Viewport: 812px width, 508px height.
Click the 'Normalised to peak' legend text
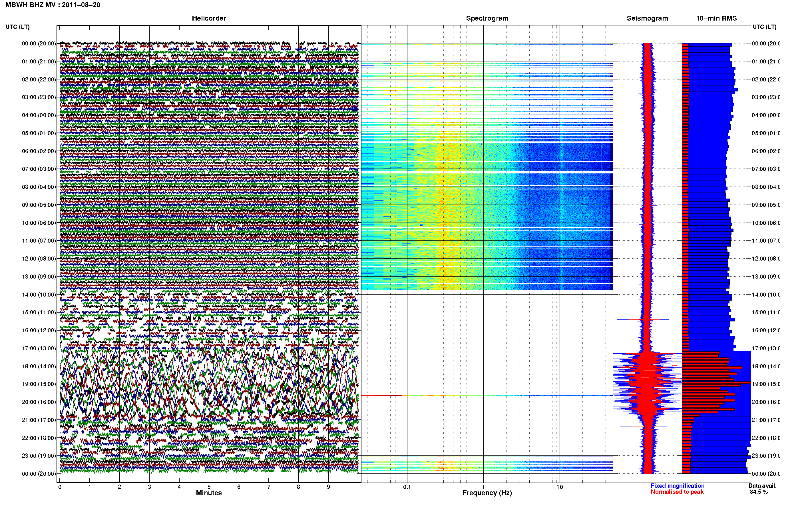(x=677, y=492)
